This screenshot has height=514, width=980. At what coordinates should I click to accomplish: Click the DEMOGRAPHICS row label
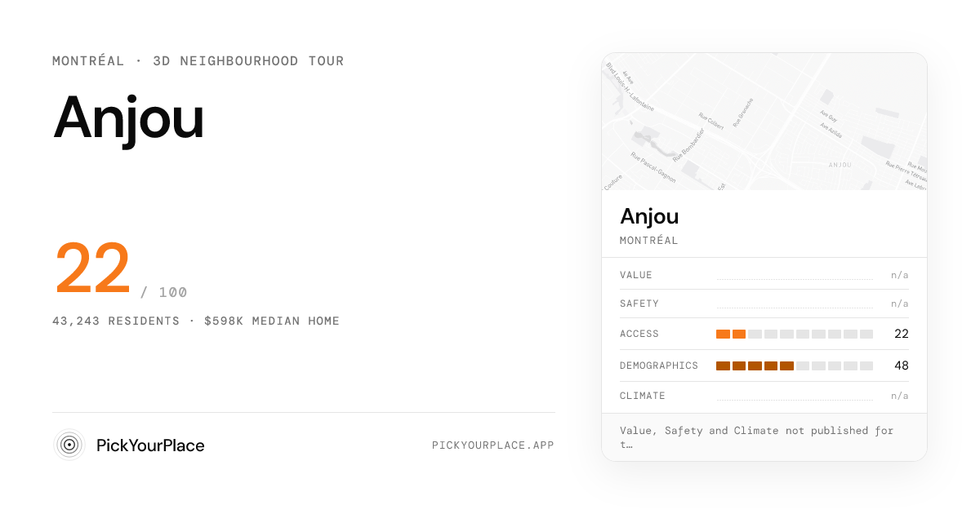[659, 366]
